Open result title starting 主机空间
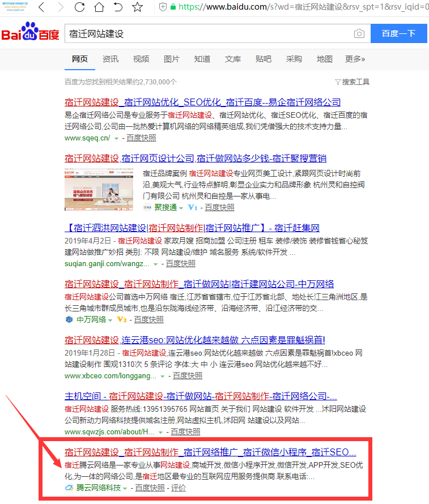This screenshot has width=429, height=504. (x=201, y=396)
